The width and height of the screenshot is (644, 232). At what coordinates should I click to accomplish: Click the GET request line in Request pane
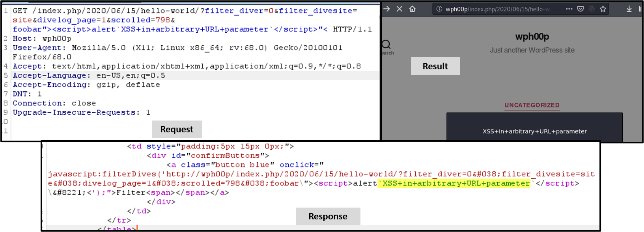pos(185,11)
